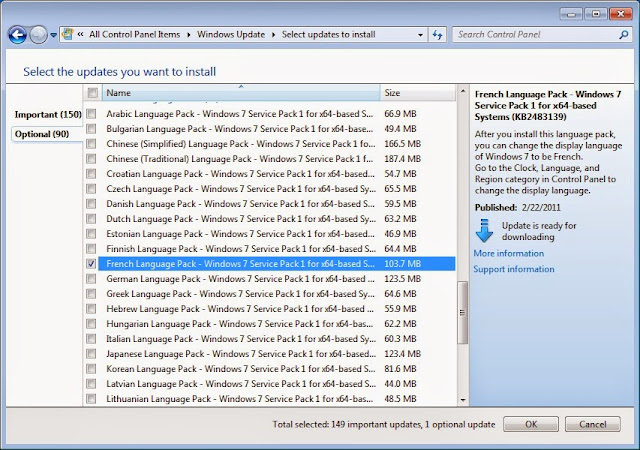Minimize the Windows Update window
640x450 pixels.
pos(571,14)
